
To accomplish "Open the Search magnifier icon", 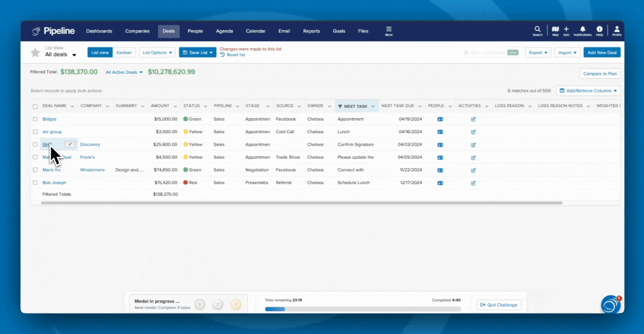I will coord(537,30).
